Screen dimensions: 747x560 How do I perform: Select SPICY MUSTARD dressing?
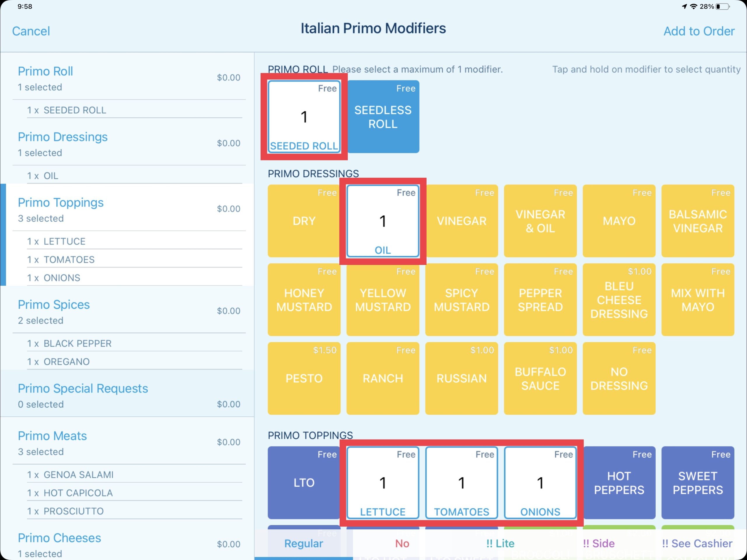(x=462, y=300)
